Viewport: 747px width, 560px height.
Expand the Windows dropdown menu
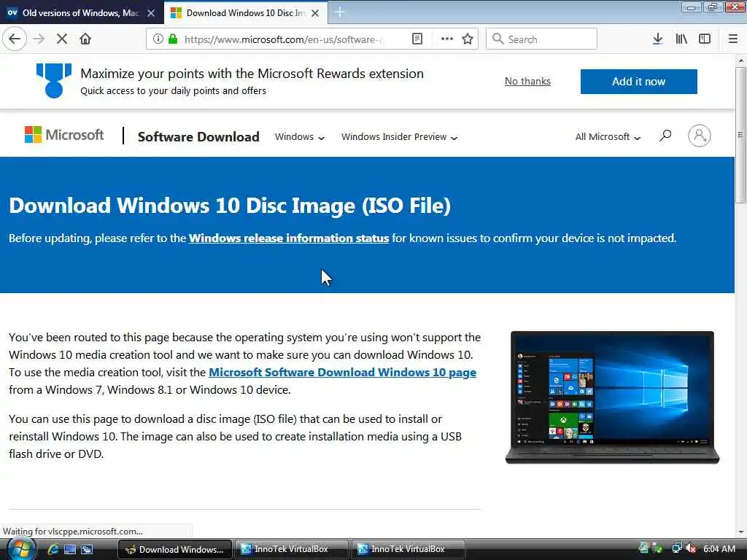(300, 137)
